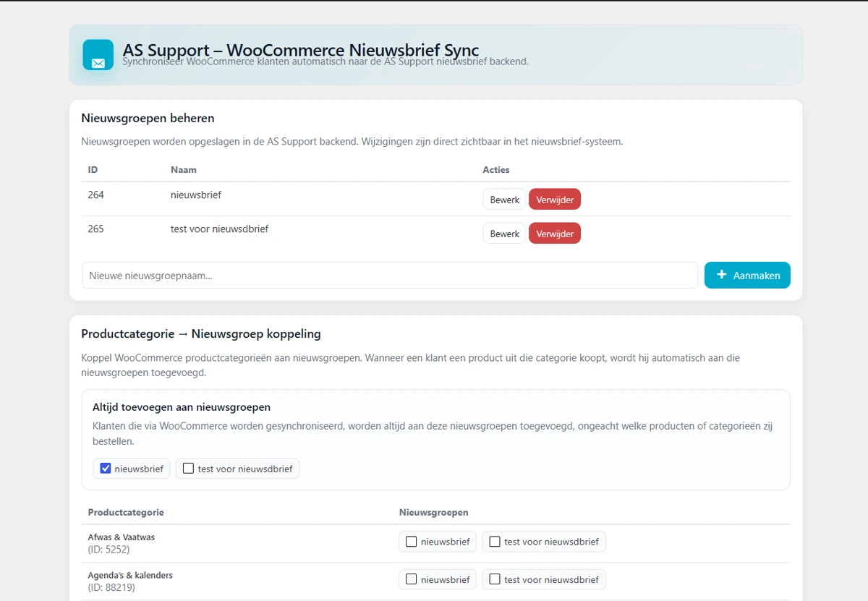Click the 'Acties' column header
The height and width of the screenshot is (601, 868).
[x=496, y=169]
